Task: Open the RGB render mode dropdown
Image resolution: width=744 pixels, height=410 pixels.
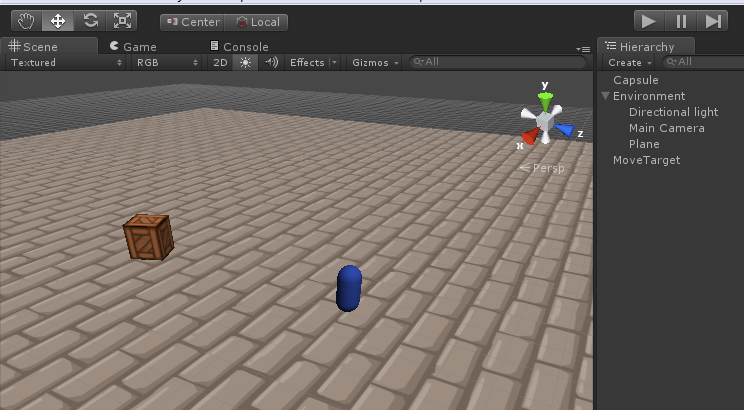Action: click(x=167, y=63)
